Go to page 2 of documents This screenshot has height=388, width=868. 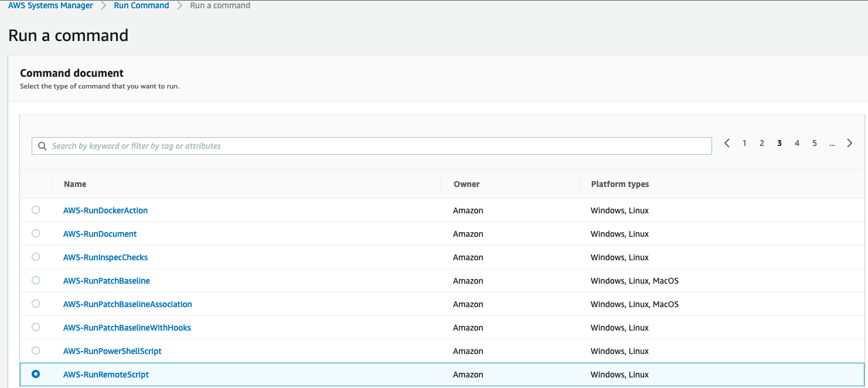pyautogui.click(x=762, y=143)
